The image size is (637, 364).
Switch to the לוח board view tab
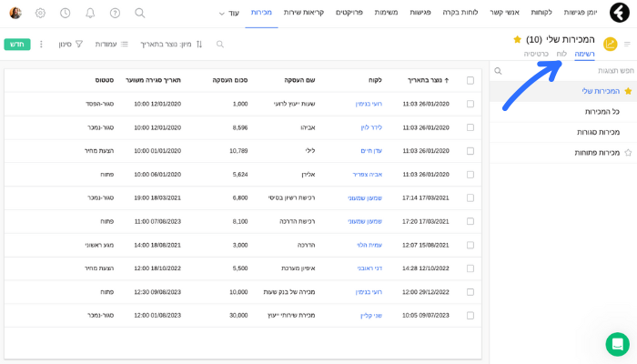point(561,54)
